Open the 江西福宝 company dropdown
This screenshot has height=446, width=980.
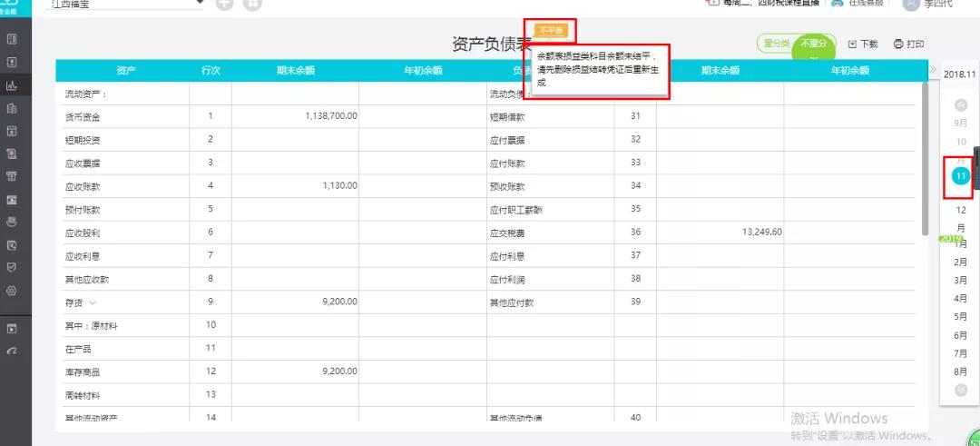click(x=125, y=4)
